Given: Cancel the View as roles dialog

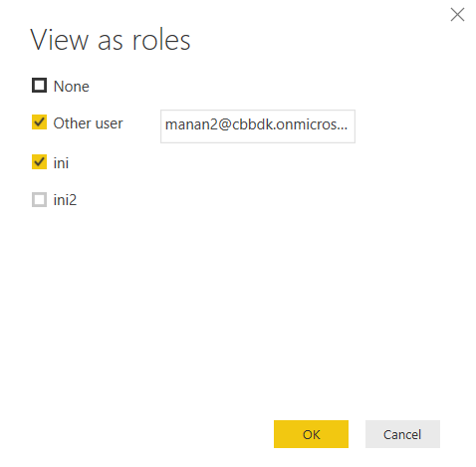Looking at the screenshot, I should 402,434.
